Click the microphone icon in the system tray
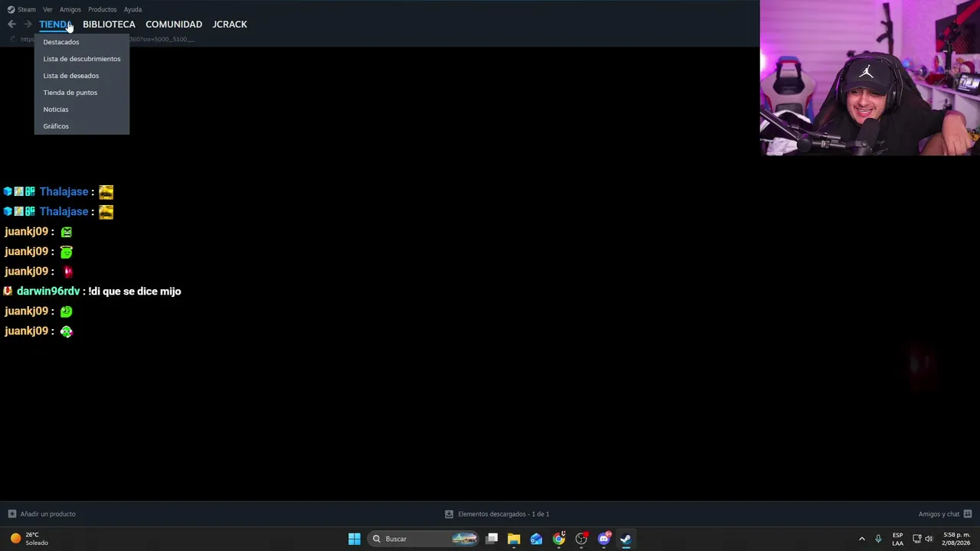This screenshot has height=551, width=980. click(x=878, y=539)
